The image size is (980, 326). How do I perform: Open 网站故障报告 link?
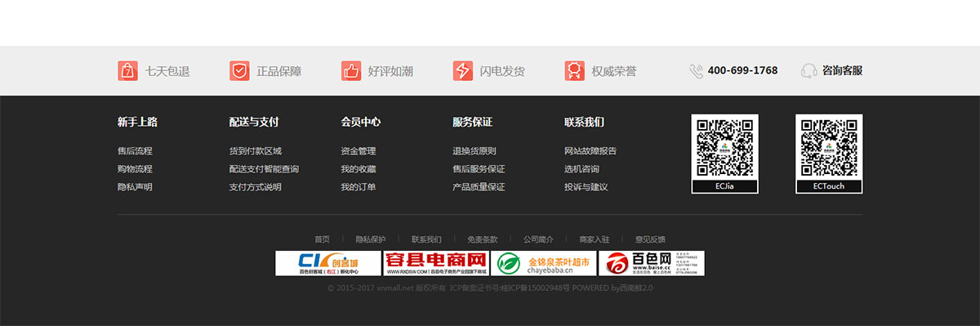click(590, 151)
